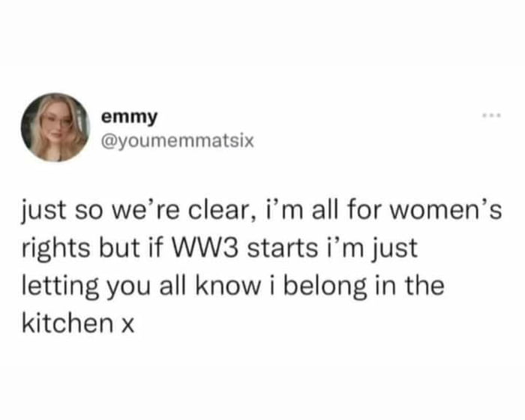Click the @youmemmatsix handle

(178, 141)
